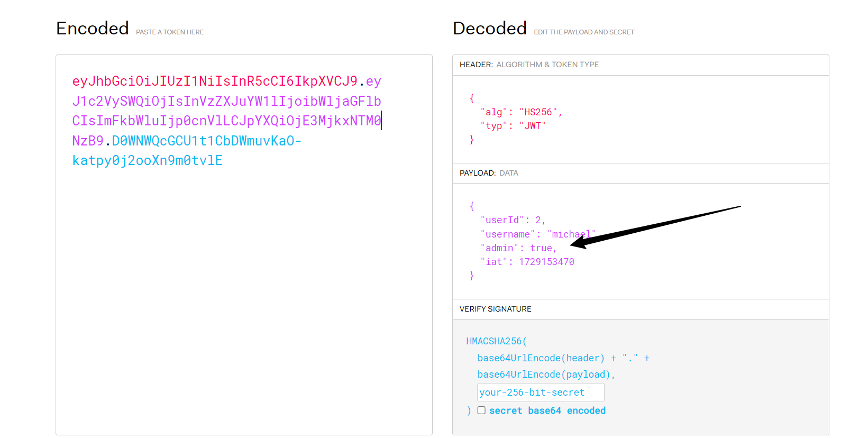Click the "iat": 1729153470 payload line
Screen dimensions: 868x438
(527, 262)
